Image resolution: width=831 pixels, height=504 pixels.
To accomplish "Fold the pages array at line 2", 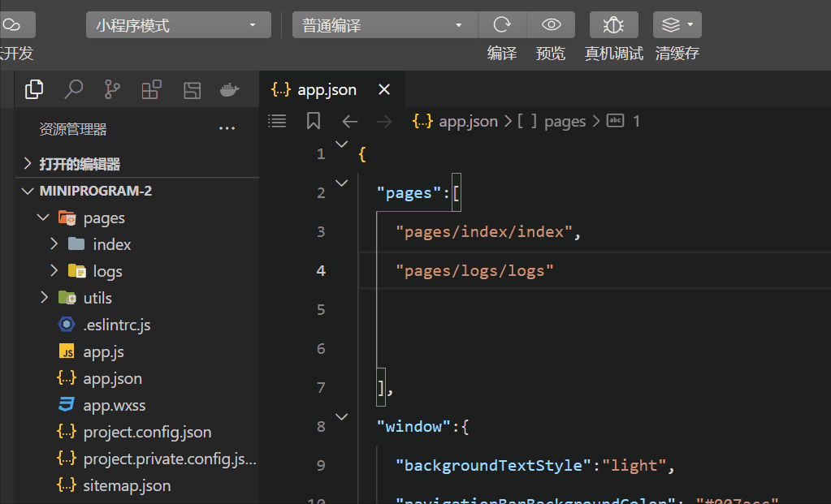I will [342, 183].
